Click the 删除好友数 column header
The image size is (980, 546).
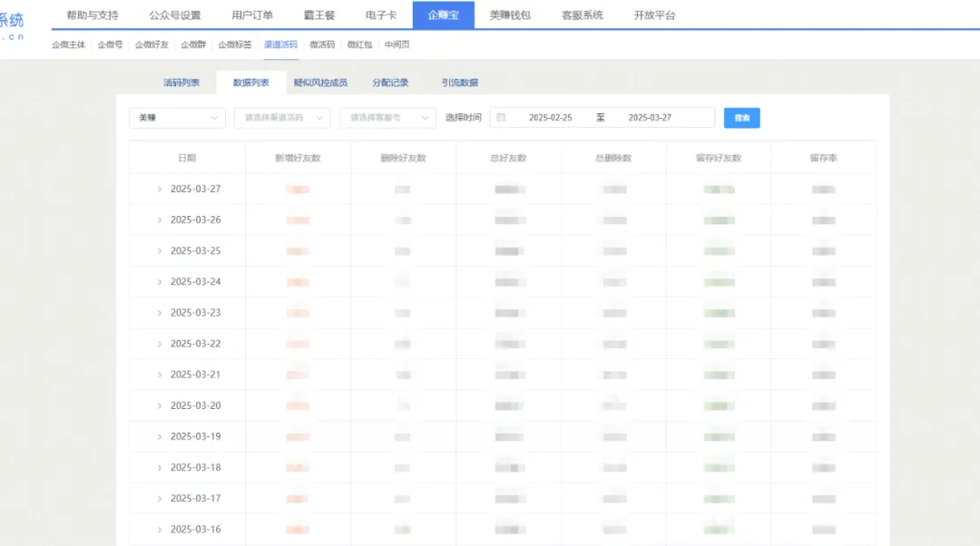tap(403, 158)
